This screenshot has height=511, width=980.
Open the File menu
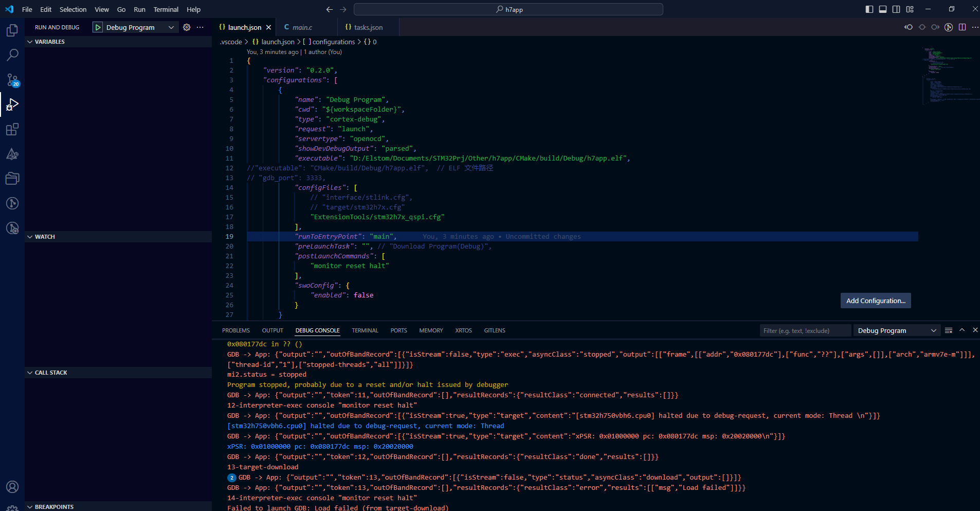pos(27,9)
